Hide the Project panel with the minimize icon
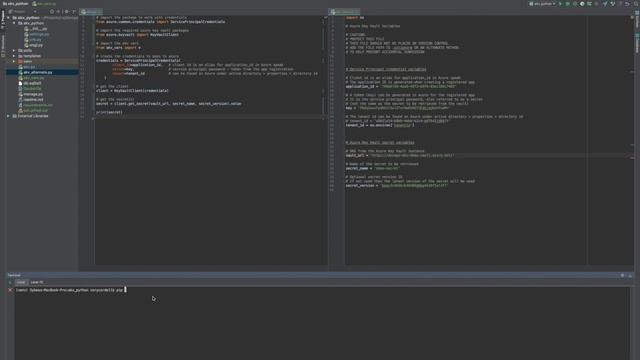The height and width of the screenshot is (360, 640). (74, 12)
